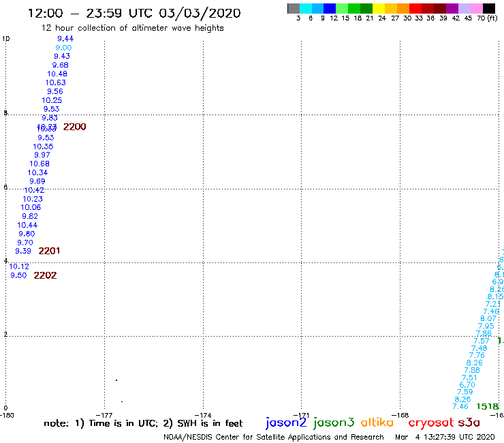This screenshot has width=504, height=443.
Task: Click the 10.68 wave height value
Action: tap(40, 164)
